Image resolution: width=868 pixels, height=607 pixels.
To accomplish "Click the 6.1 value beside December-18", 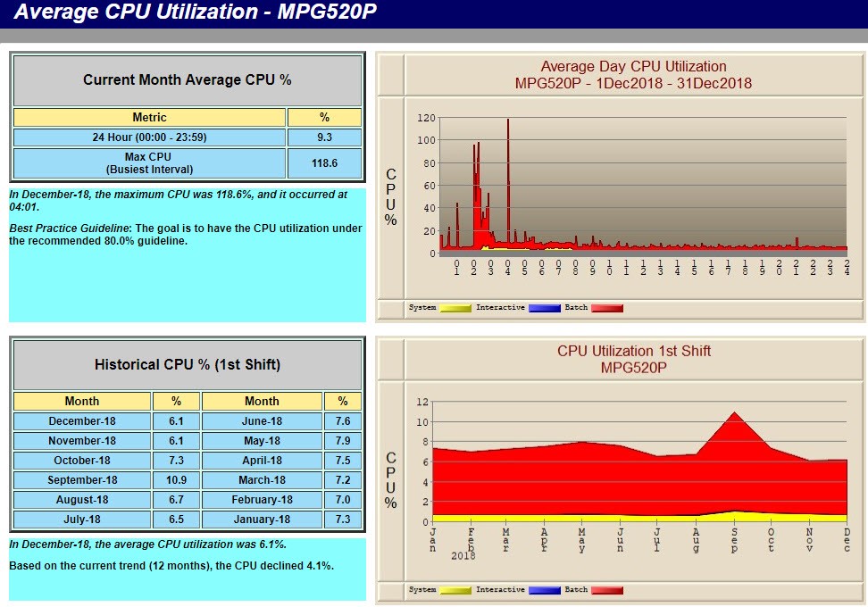I will (176, 421).
